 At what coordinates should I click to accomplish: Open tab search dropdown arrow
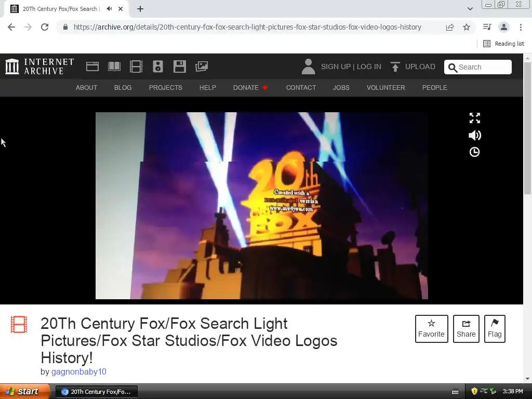(x=470, y=9)
